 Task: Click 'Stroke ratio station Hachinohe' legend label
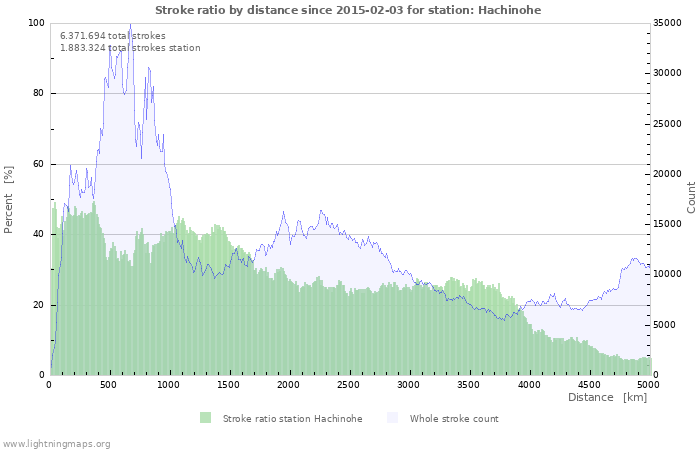coord(292,419)
